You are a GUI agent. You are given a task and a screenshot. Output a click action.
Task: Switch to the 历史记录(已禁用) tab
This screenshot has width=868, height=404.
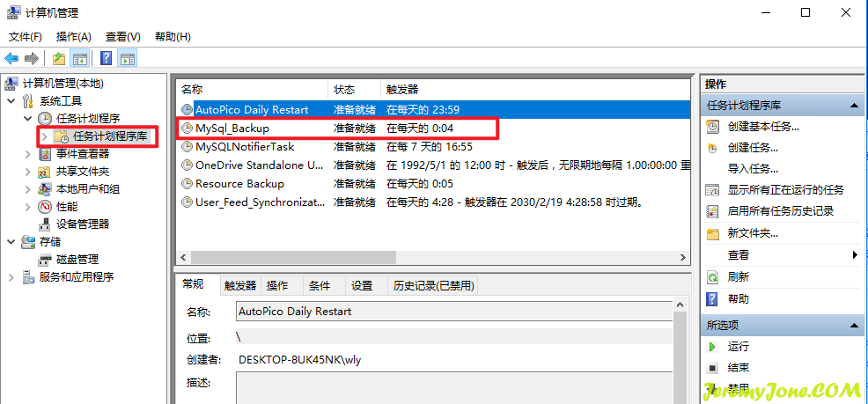pyautogui.click(x=433, y=286)
